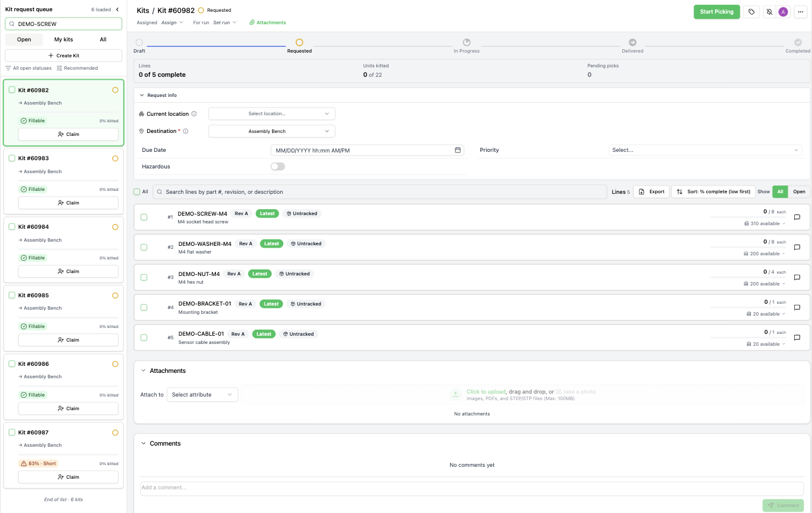812x513 pixels.
Task: Click info icon beside Current location
Action: (194, 114)
